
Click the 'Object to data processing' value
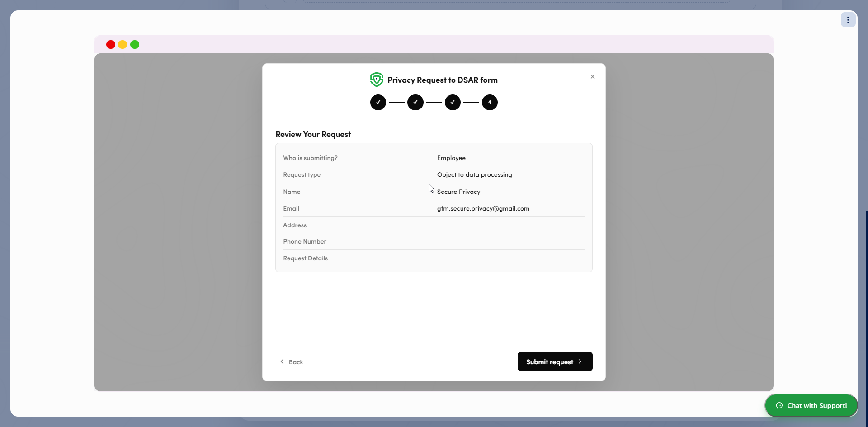pyautogui.click(x=475, y=174)
